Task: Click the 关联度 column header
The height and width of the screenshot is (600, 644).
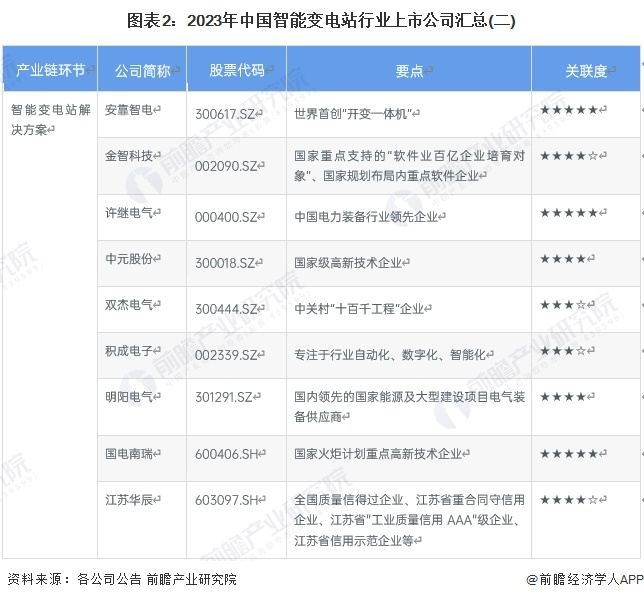Action: (x=586, y=71)
